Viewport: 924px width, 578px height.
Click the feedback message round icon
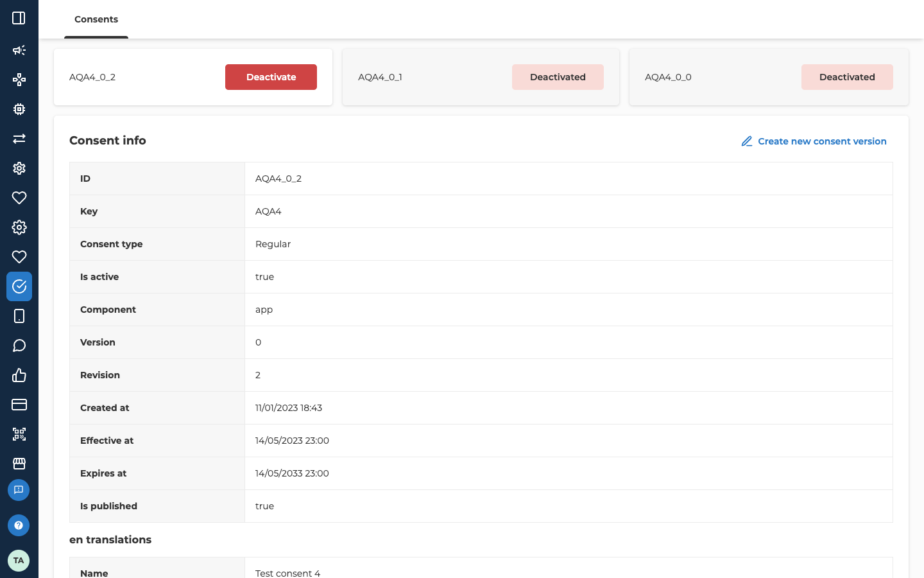(19, 490)
